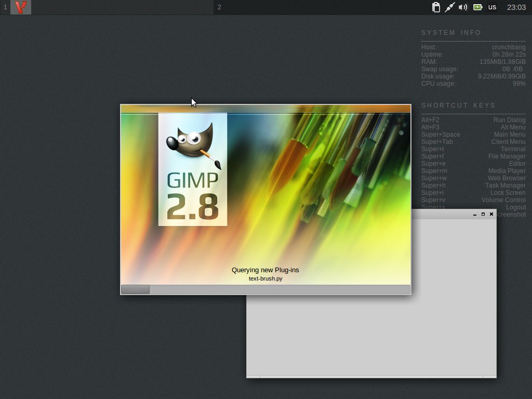Click the 'SHORTCUT KEYS' heading

point(458,105)
